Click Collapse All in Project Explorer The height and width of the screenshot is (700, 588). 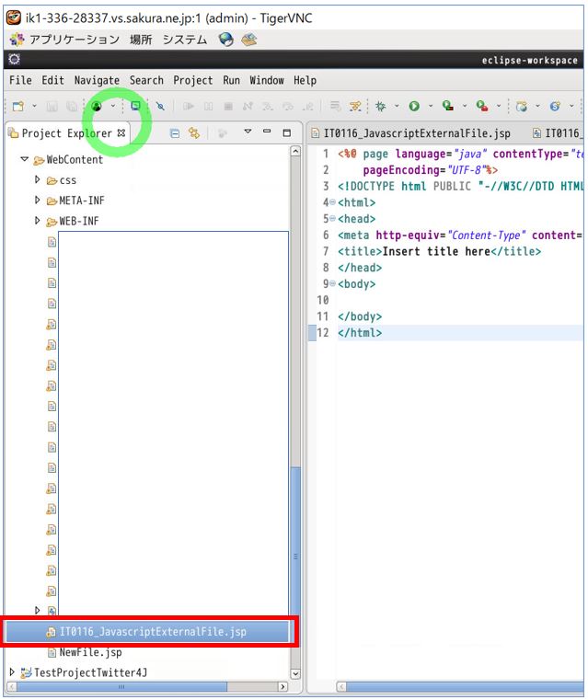(175, 133)
